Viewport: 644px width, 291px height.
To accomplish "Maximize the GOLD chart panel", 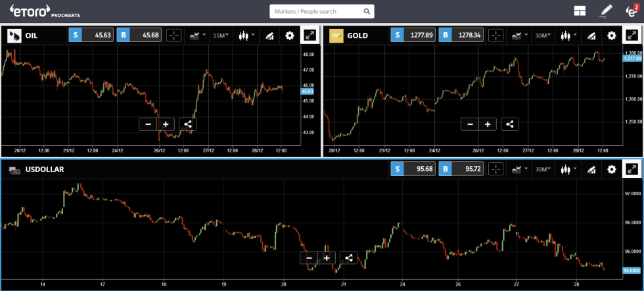I will click(632, 35).
